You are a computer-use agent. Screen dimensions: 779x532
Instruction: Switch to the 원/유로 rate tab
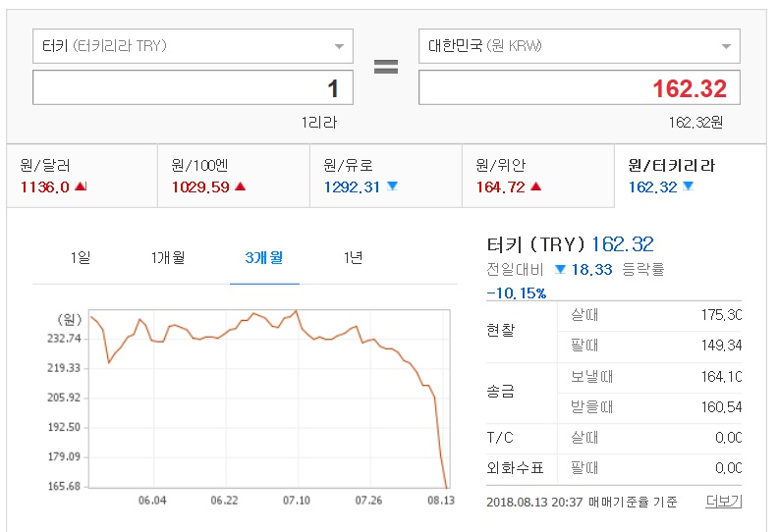pos(386,176)
